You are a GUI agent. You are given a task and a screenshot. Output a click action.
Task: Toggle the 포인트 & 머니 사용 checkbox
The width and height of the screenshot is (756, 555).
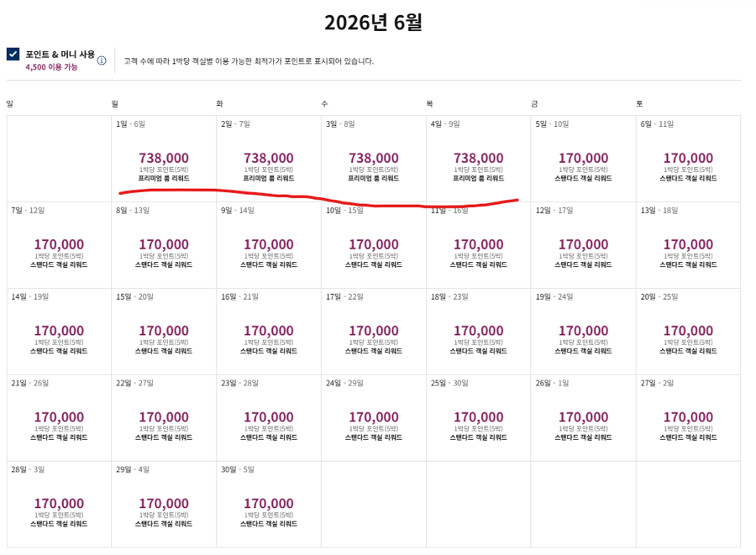coord(13,55)
